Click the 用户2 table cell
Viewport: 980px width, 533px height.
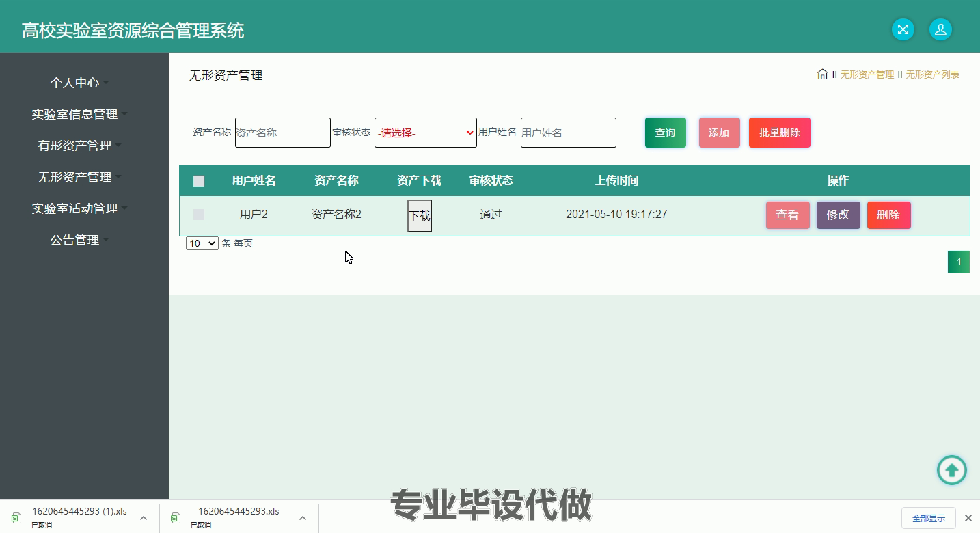pos(254,215)
